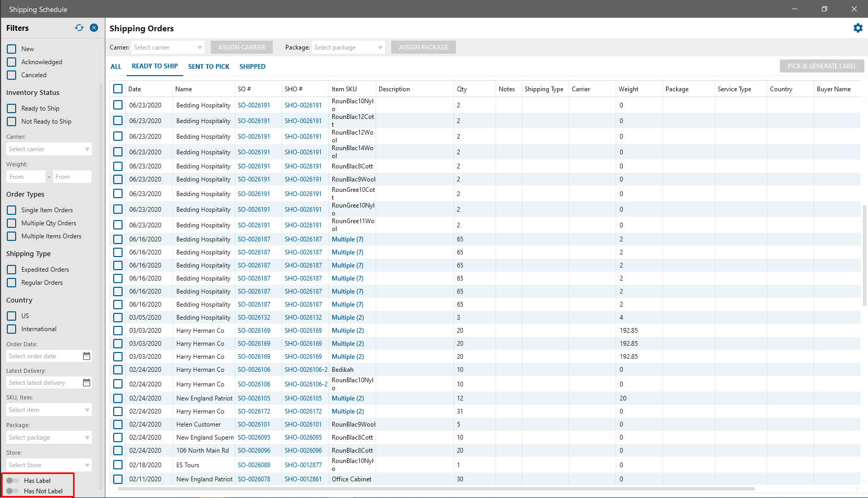This screenshot has width=868, height=498.
Task: Open settings gear in Shipping Orders
Action: pos(858,28)
